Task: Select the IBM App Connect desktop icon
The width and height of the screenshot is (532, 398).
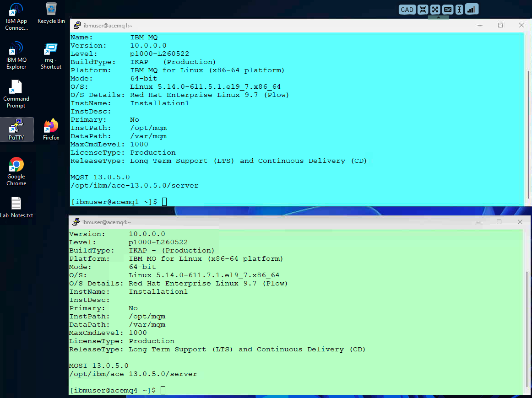Action: 16,16
